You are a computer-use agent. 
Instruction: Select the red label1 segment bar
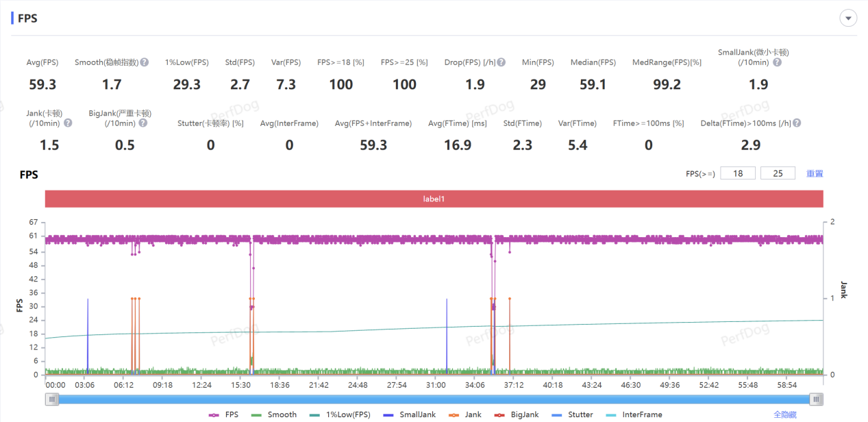[x=434, y=198]
